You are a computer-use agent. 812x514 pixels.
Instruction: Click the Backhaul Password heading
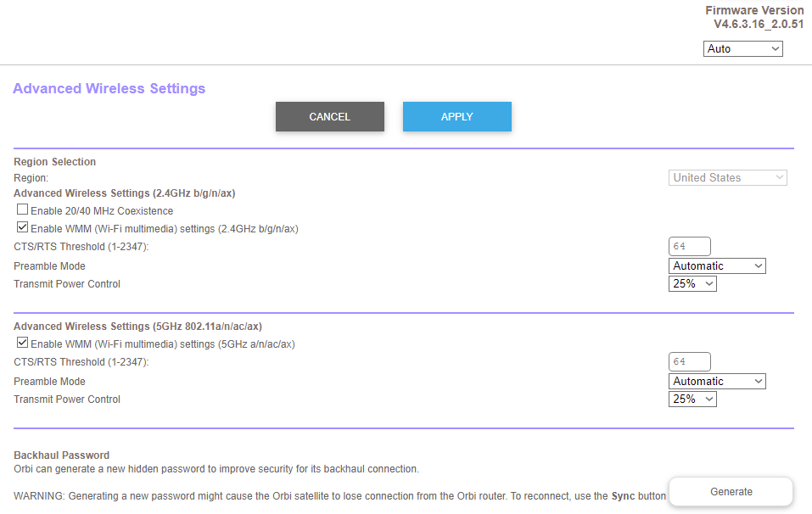click(61, 455)
